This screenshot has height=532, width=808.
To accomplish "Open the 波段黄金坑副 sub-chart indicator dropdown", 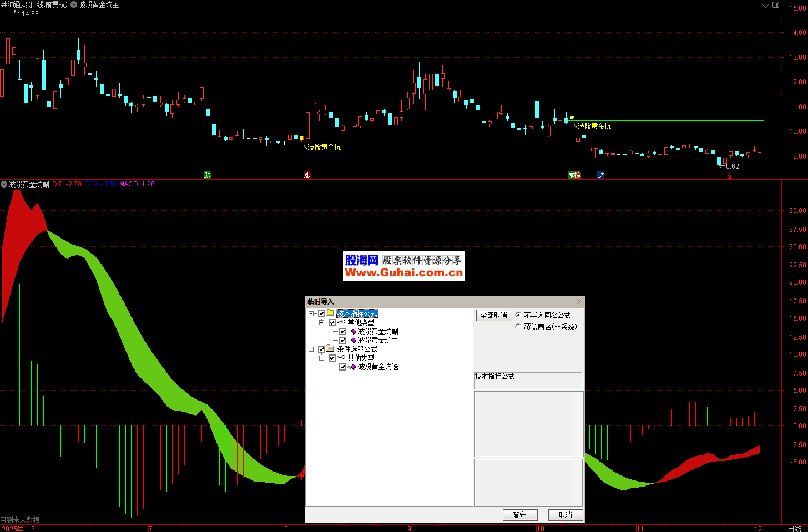I will 4,184.
